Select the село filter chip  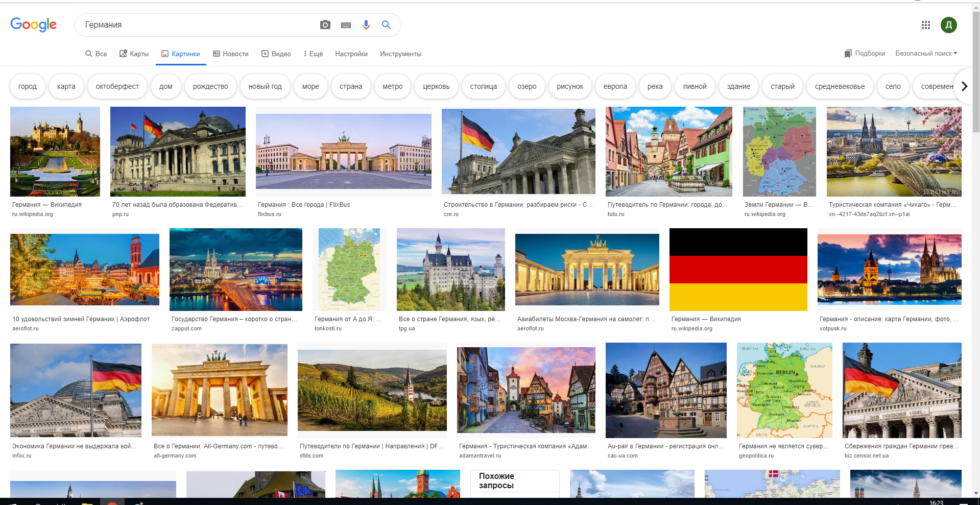coord(893,86)
